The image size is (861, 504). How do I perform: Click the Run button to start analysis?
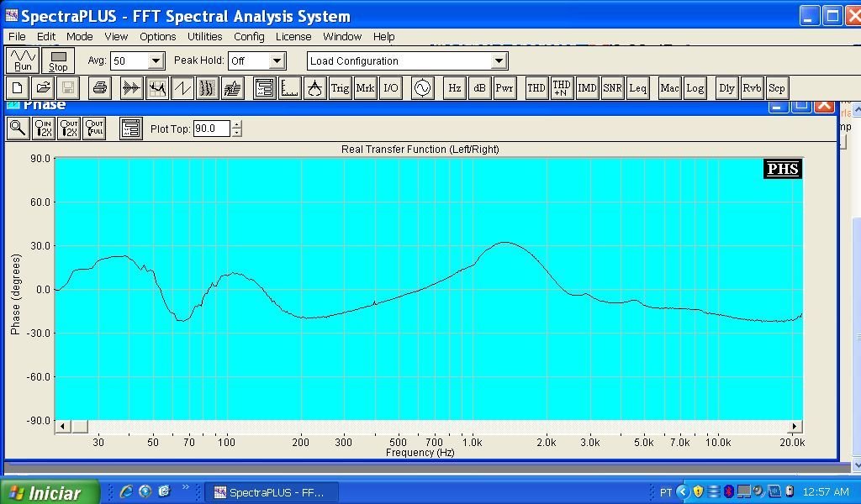(x=23, y=60)
